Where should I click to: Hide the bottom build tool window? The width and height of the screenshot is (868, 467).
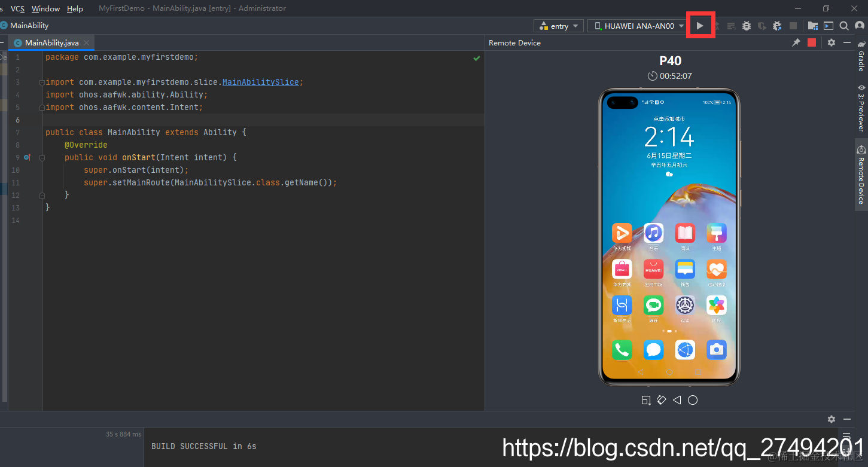tap(846, 419)
